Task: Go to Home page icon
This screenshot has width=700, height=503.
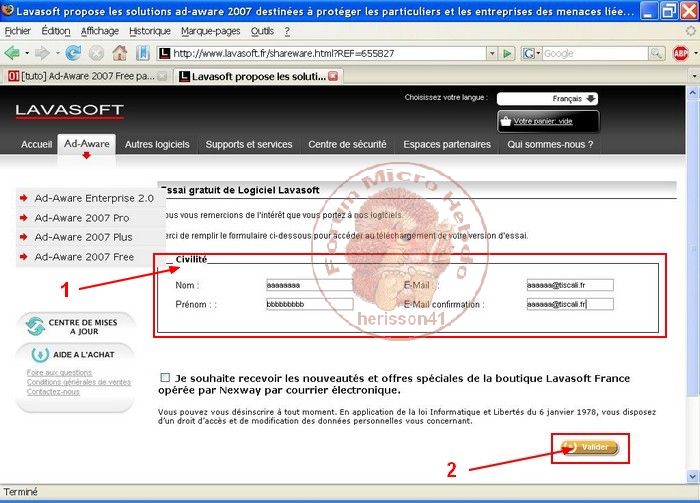Action: (x=120, y=53)
